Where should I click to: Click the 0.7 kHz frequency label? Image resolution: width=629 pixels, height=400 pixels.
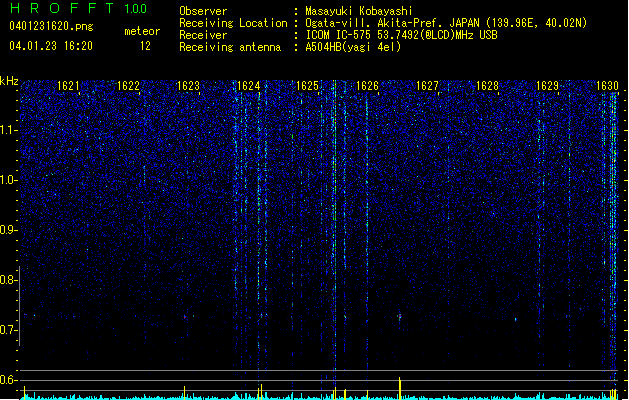[8, 330]
